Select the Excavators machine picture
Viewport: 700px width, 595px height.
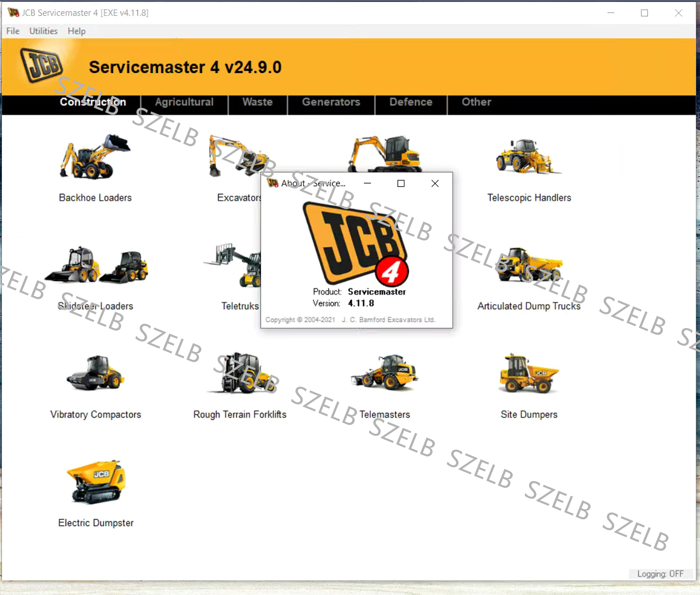238,157
